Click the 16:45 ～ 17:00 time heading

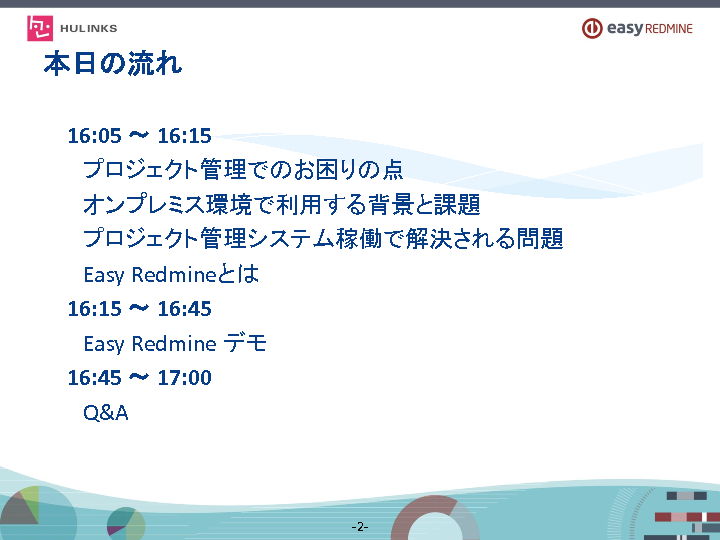click(x=139, y=378)
